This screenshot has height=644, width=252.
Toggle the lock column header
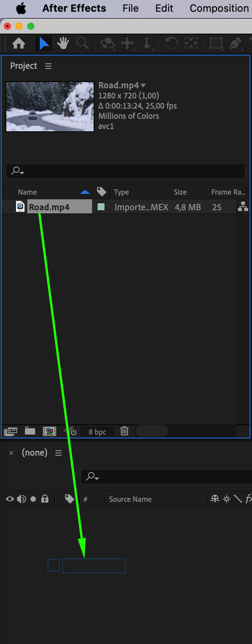pyautogui.click(x=45, y=499)
